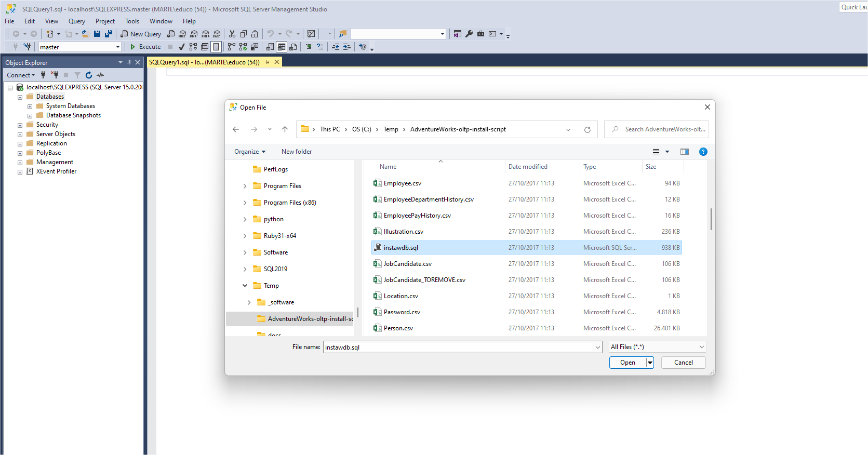The width and height of the screenshot is (868, 455).
Task: Expand System Databases node
Action: coord(30,106)
